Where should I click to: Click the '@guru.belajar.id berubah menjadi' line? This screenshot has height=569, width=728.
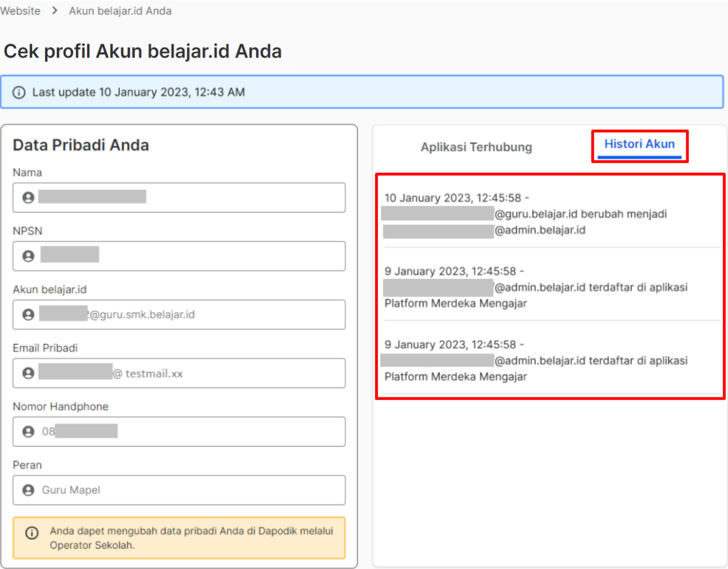[581, 214]
